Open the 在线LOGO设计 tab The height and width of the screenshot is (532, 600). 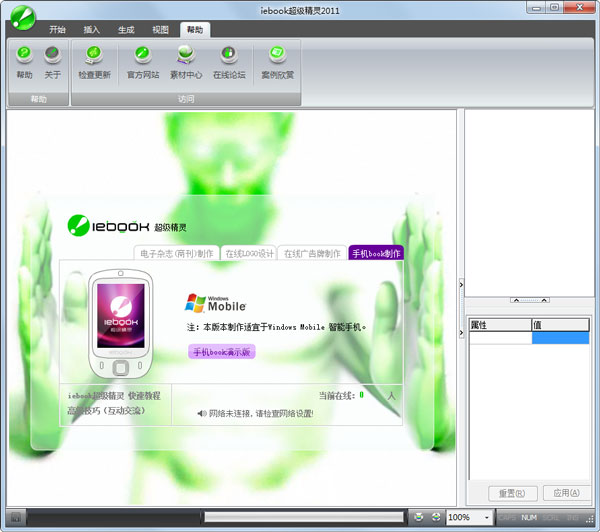click(x=249, y=253)
